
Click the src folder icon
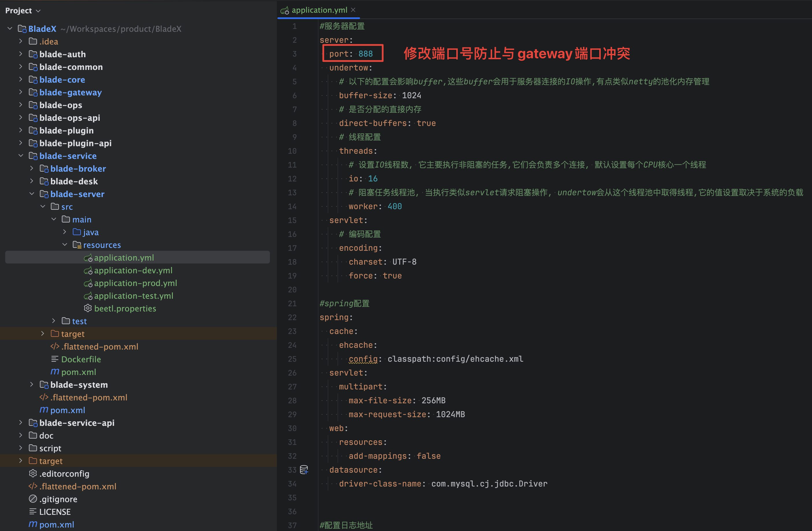(x=55, y=206)
